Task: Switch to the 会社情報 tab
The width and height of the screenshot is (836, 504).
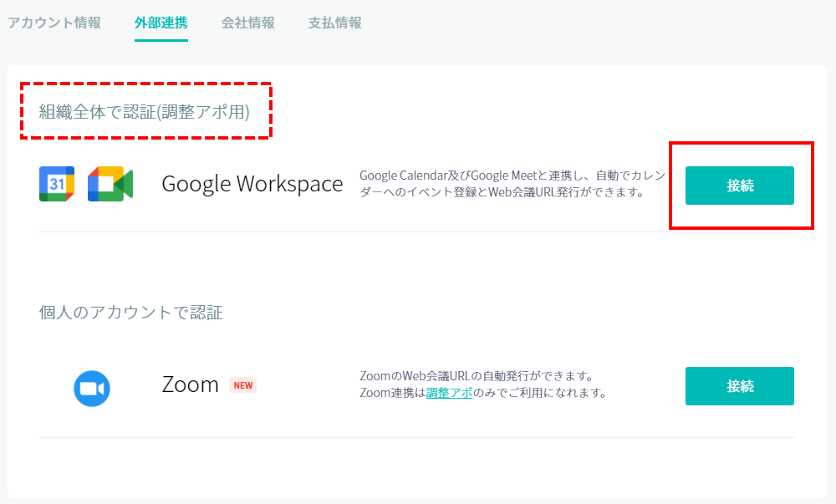Action: [247, 23]
